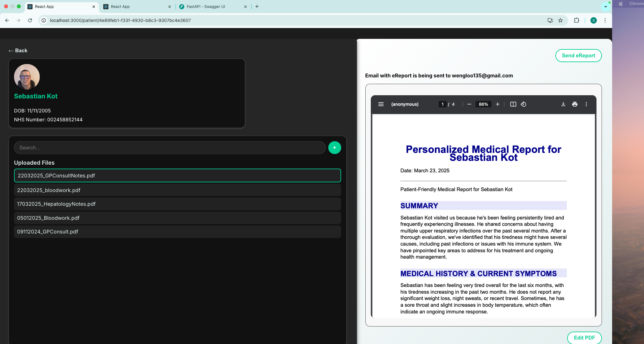Click the green add file button
The width and height of the screenshot is (644, 344).
(334, 148)
